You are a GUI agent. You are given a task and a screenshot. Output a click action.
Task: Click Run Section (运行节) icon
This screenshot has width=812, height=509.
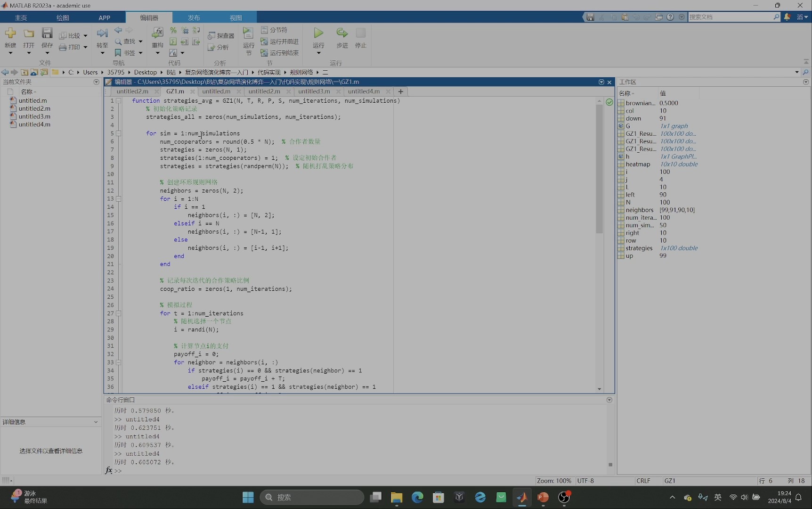coord(248,33)
